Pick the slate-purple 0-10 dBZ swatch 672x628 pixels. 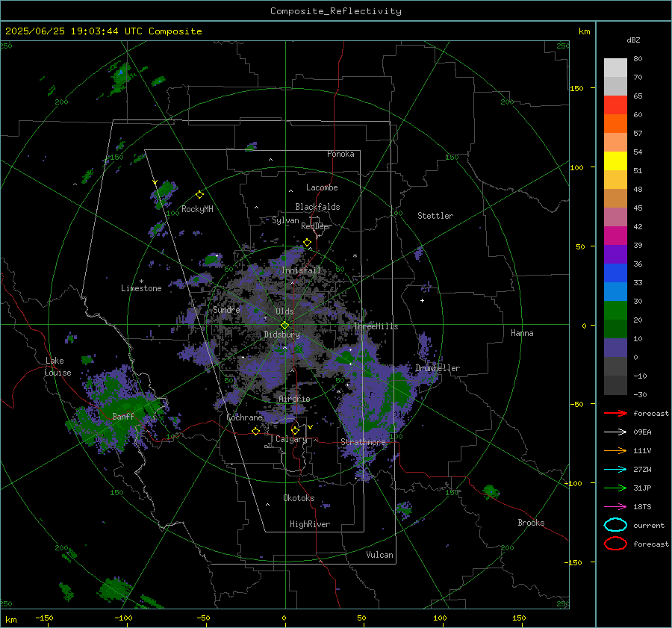click(x=615, y=348)
